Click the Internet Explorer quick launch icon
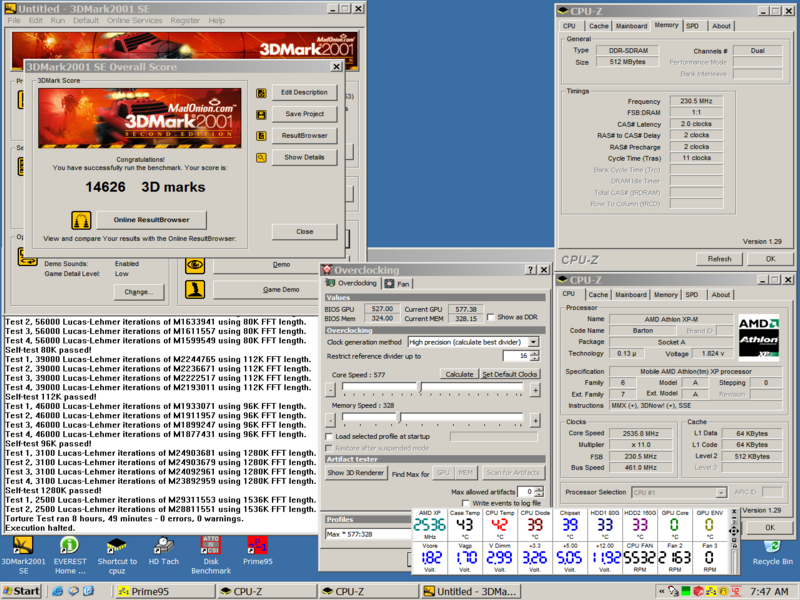Image resolution: width=800 pixels, height=600 pixels. pos(58,591)
